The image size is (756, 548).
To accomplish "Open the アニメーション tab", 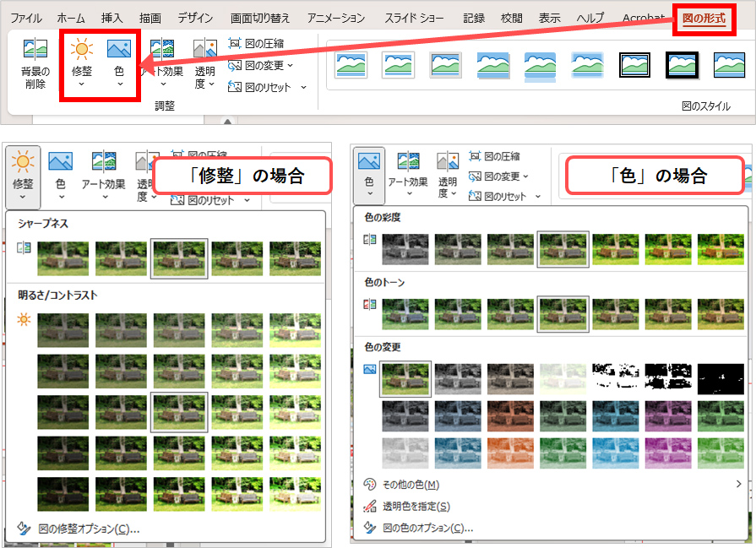I will [x=336, y=18].
